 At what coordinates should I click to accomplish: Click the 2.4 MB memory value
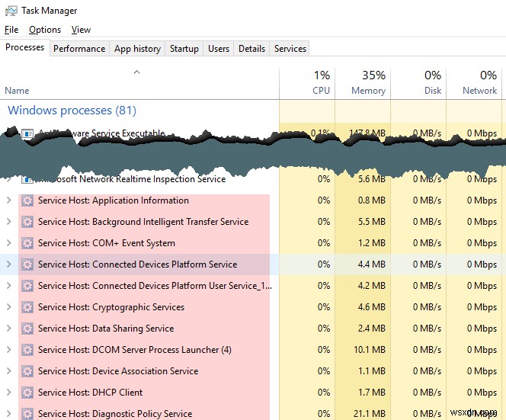(371, 329)
